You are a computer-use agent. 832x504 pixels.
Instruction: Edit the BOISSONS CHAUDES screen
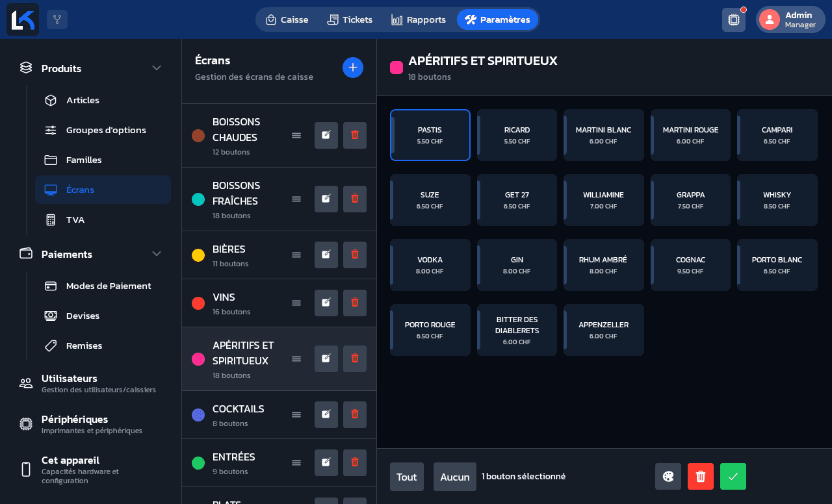click(326, 135)
